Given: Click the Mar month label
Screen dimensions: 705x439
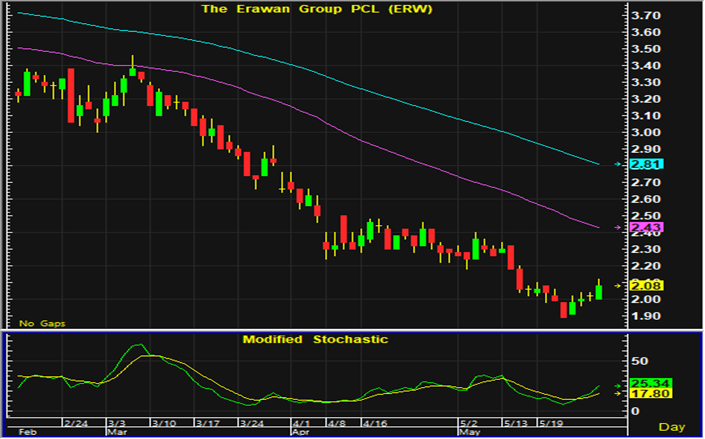Looking at the screenshot, I should click(x=117, y=432).
